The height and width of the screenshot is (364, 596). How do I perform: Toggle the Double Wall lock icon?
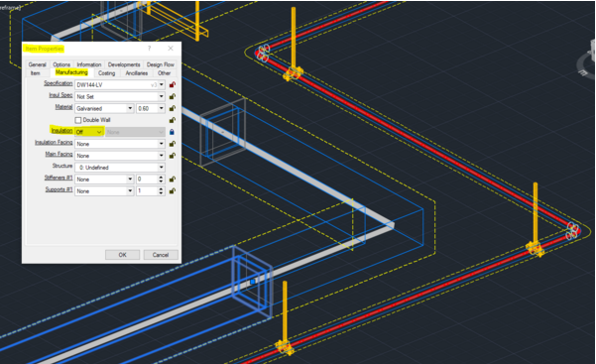click(173, 120)
